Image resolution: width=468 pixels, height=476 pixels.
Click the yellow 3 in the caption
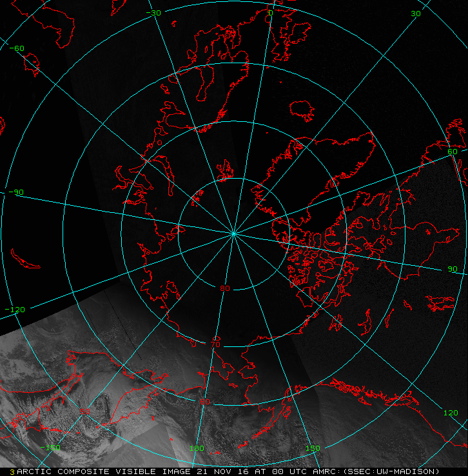coord(12,472)
